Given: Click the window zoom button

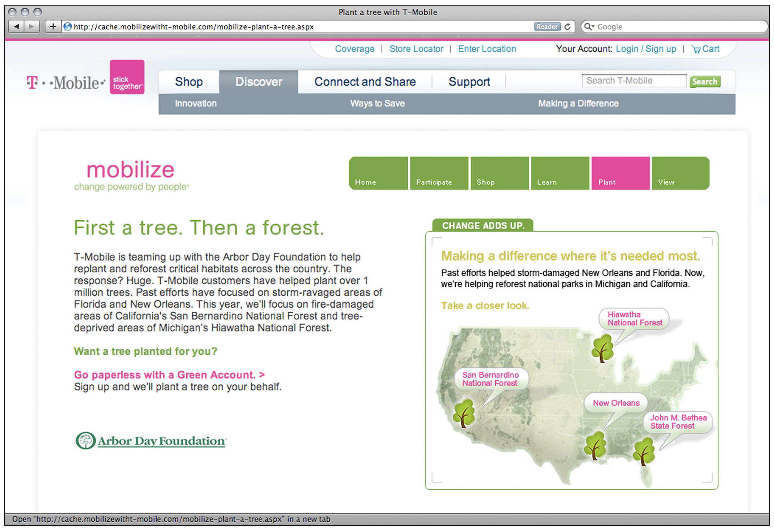Looking at the screenshot, I should (38, 12).
